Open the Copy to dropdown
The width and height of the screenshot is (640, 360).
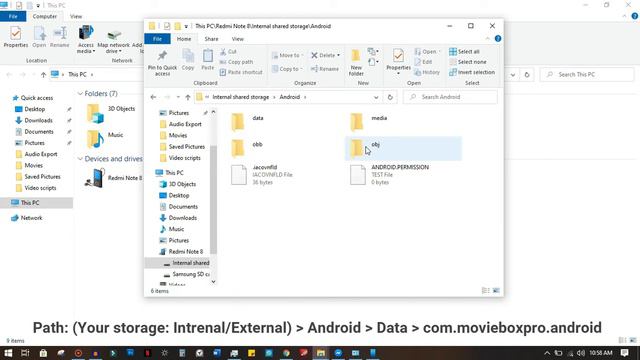coord(287,69)
